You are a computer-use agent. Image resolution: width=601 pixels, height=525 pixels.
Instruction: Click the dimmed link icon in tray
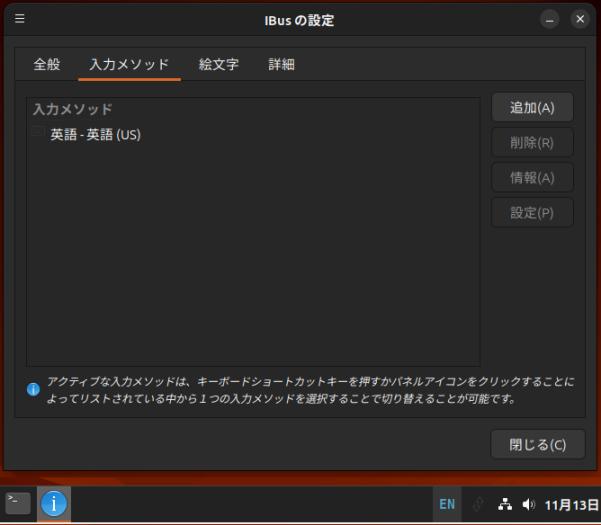click(478, 504)
